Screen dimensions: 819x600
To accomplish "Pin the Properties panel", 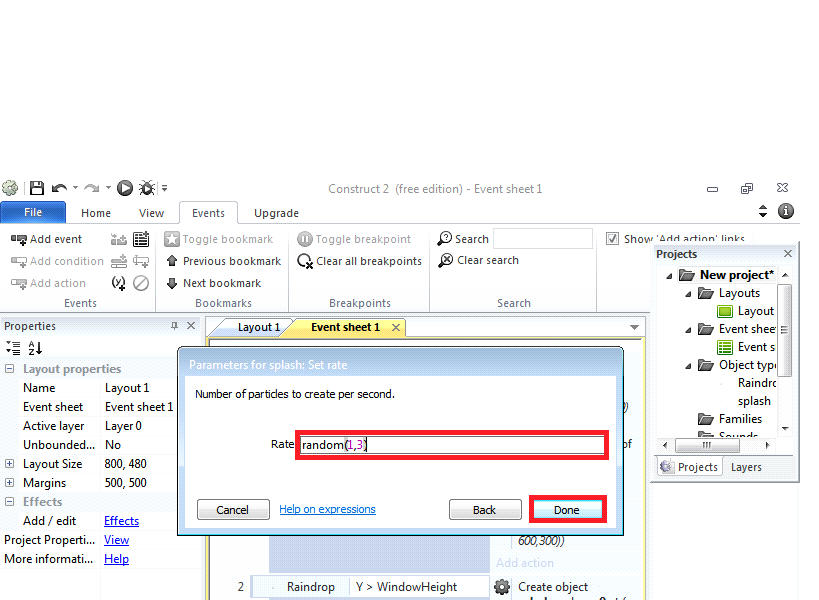I will [174, 326].
